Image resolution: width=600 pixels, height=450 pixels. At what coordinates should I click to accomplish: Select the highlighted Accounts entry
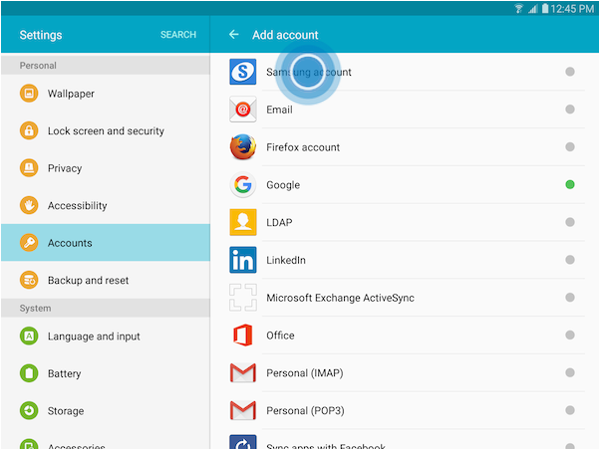coord(105,243)
